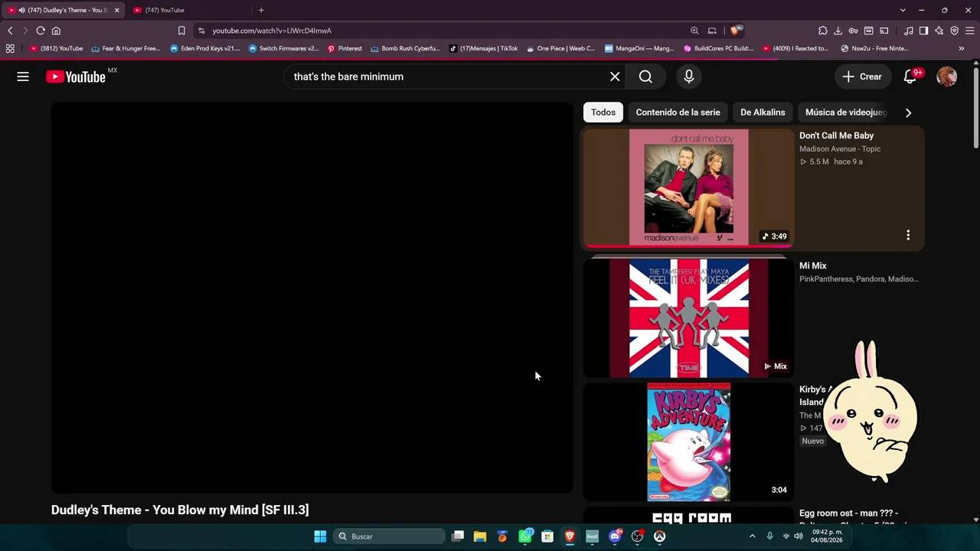The height and width of the screenshot is (551, 980).
Task: Zoom the page using the magnifier icon
Action: (x=694, y=31)
